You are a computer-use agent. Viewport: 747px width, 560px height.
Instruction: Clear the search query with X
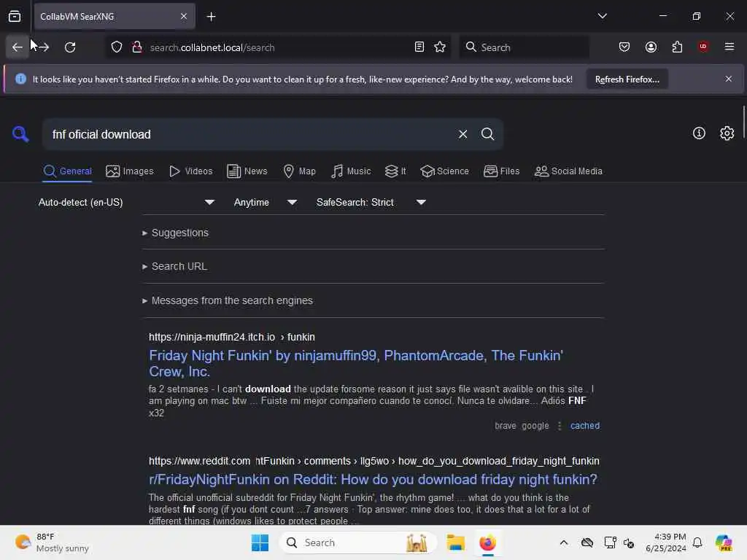[462, 134]
